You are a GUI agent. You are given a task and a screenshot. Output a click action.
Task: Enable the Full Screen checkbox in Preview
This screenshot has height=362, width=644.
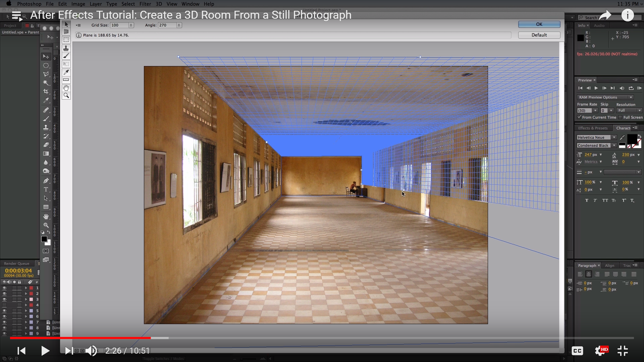(620, 117)
